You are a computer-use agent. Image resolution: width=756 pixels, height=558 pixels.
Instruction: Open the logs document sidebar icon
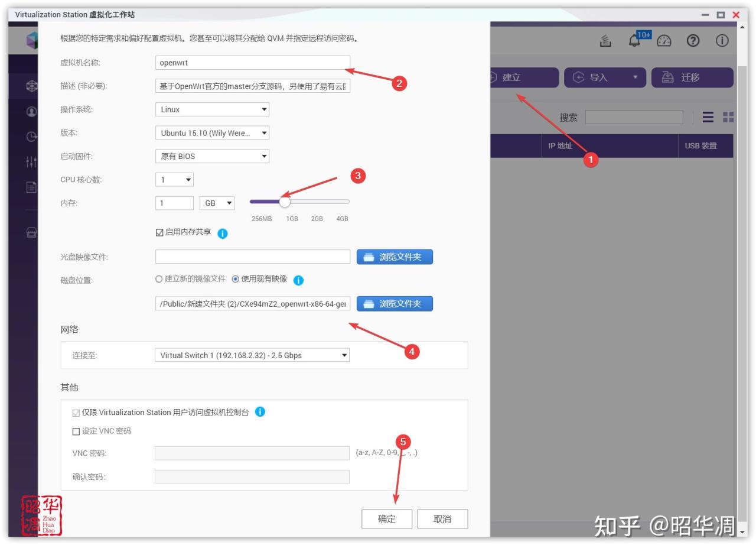tap(31, 187)
